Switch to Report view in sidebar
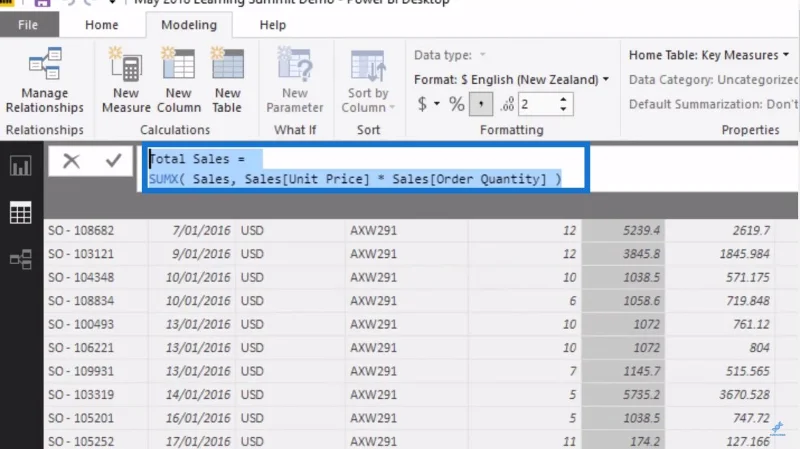Image resolution: width=800 pixels, height=449 pixels. click(x=20, y=166)
